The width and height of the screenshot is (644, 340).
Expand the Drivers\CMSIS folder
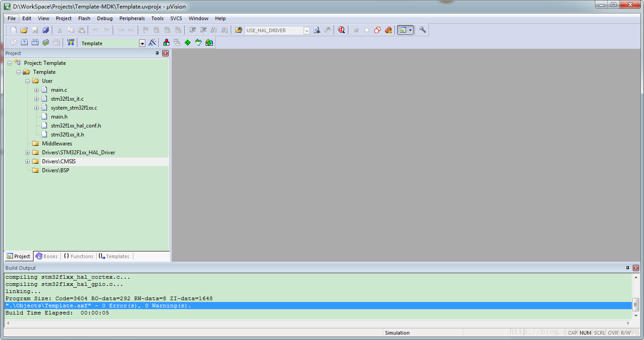click(x=27, y=161)
